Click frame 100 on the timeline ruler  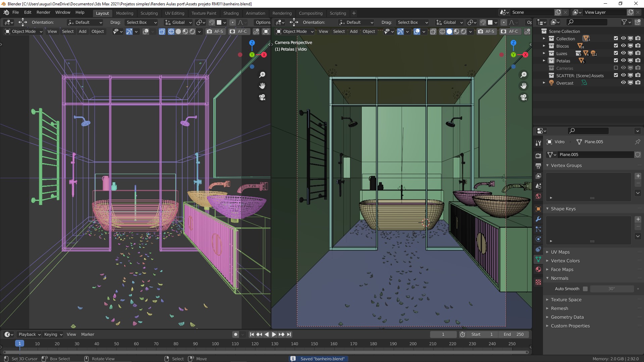215,344
